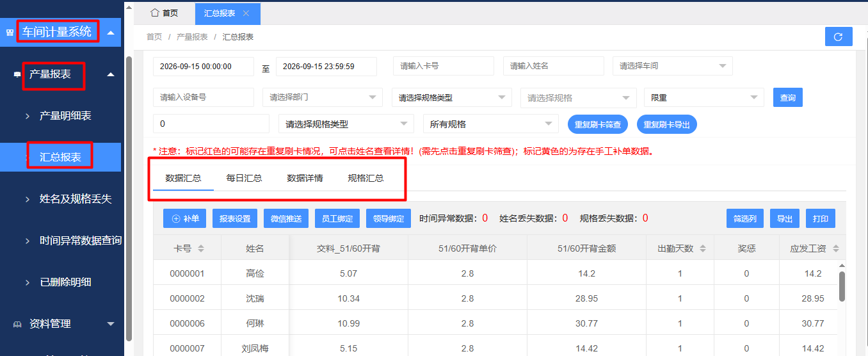
Task: Open the 所有规格 dropdown
Action: pos(491,124)
